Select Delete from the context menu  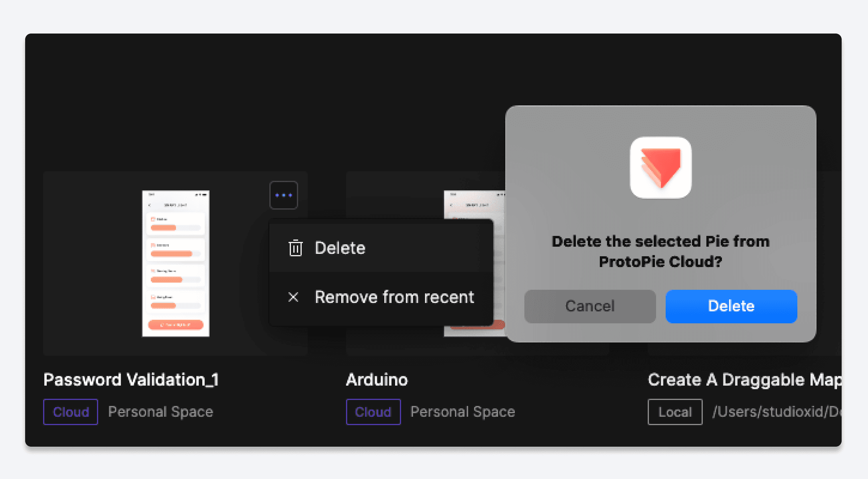tap(340, 248)
